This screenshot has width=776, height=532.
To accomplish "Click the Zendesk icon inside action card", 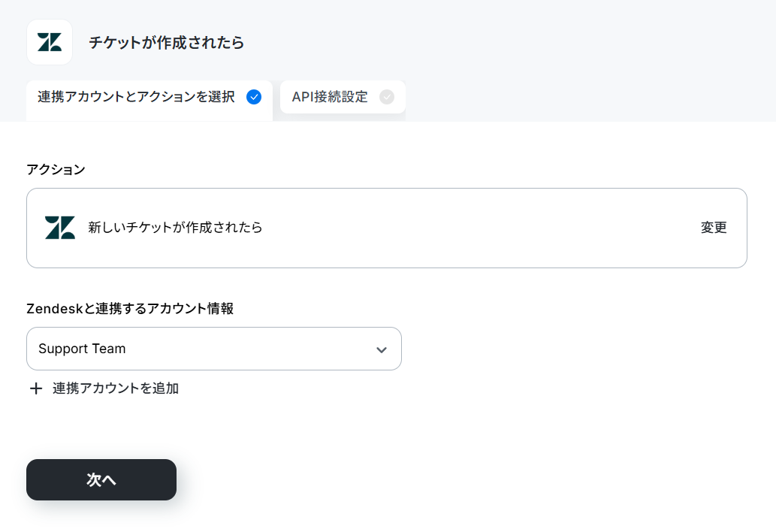I will coord(60,228).
